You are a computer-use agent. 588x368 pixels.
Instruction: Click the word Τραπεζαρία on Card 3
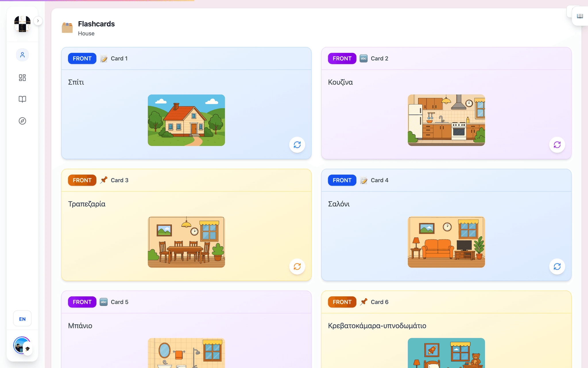coord(87,204)
